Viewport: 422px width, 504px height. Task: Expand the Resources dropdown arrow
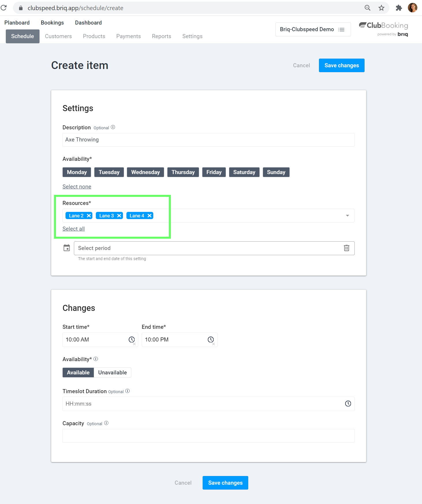[x=348, y=216]
